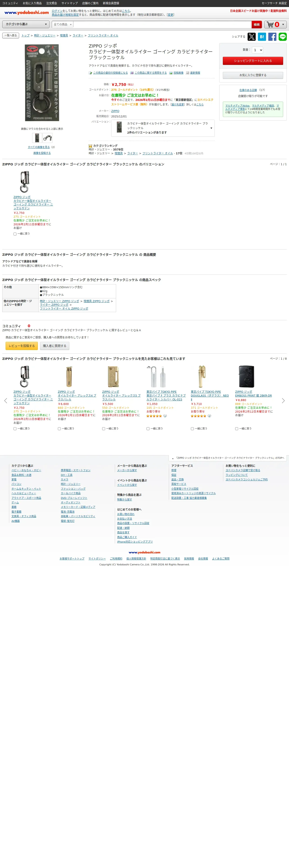Image resolution: width=289 pixels, height=868 pixels.
Task: Open the ZIPPO maker link
Action: pos(115,111)
